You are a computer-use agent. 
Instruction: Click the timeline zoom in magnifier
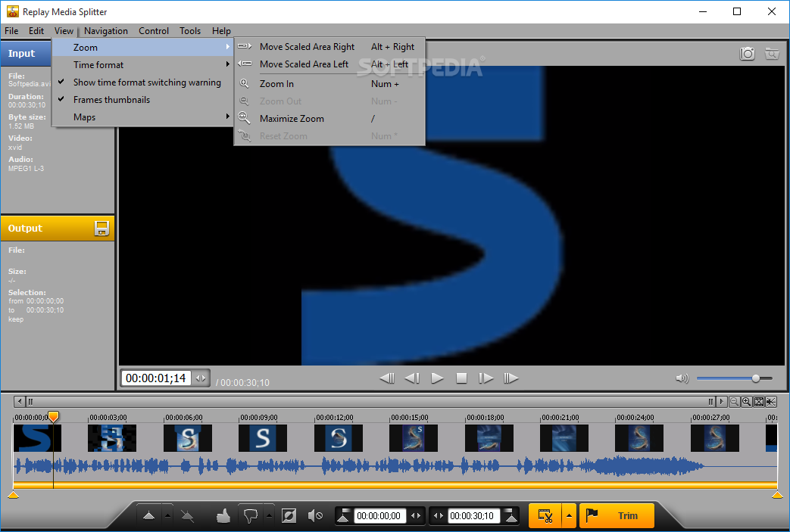point(746,402)
